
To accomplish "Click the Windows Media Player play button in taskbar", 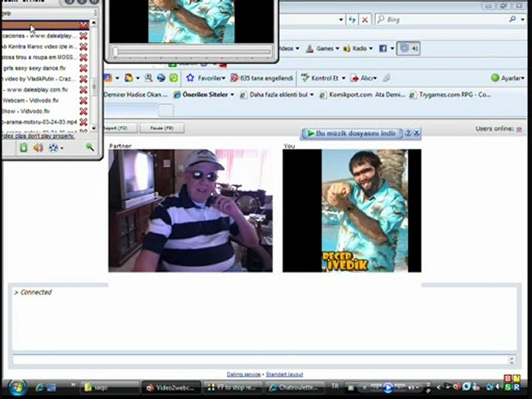I will [387, 387].
